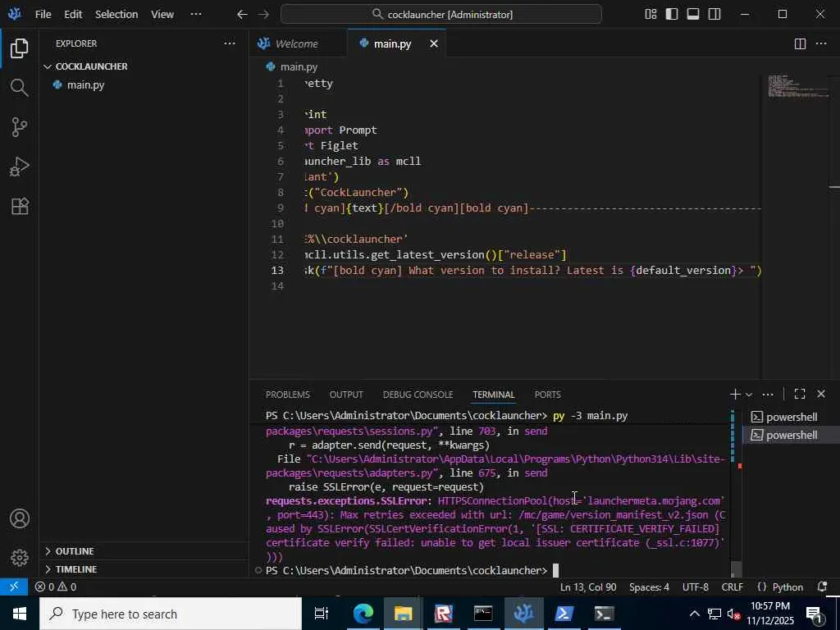Image resolution: width=840 pixels, height=630 pixels.
Task: Open the Manage gear settings
Action: pos(20,559)
